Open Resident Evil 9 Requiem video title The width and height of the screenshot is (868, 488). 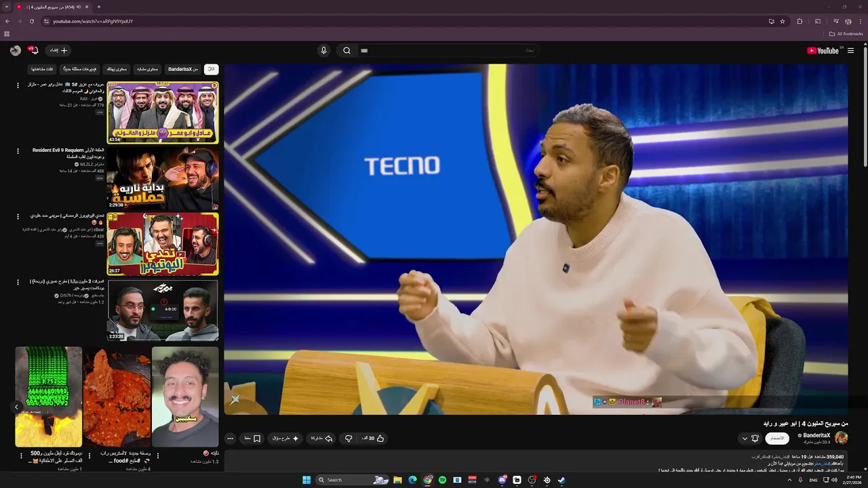click(x=68, y=153)
